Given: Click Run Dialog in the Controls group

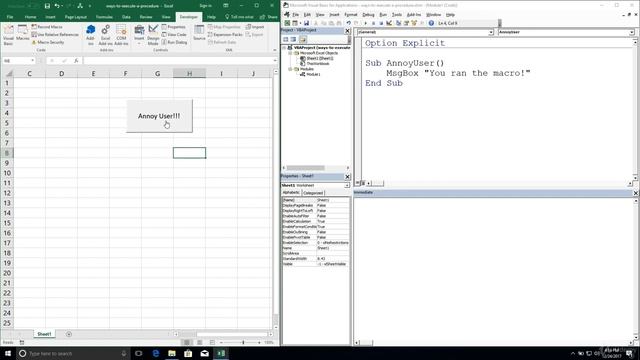Looking at the screenshot, I should click(174, 42).
